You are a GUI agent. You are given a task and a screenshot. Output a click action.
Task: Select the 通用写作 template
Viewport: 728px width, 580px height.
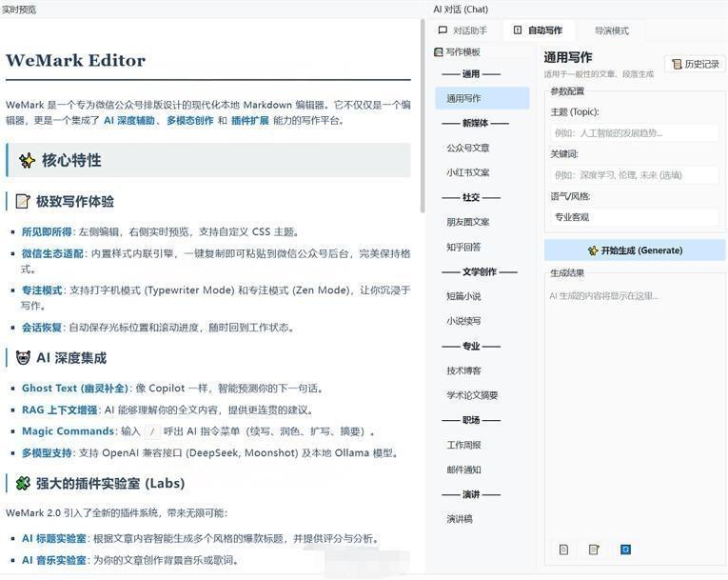click(482, 98)
